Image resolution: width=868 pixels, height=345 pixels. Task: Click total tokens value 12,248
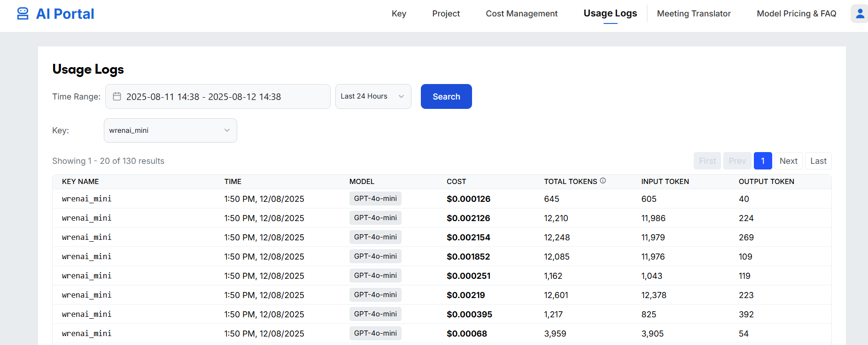(557, 238)
